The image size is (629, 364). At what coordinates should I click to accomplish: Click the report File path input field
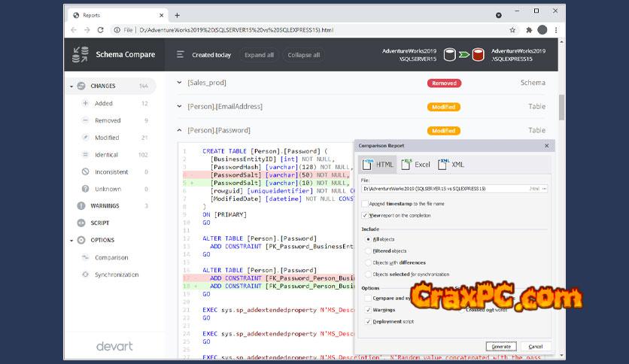pos(444,189)
